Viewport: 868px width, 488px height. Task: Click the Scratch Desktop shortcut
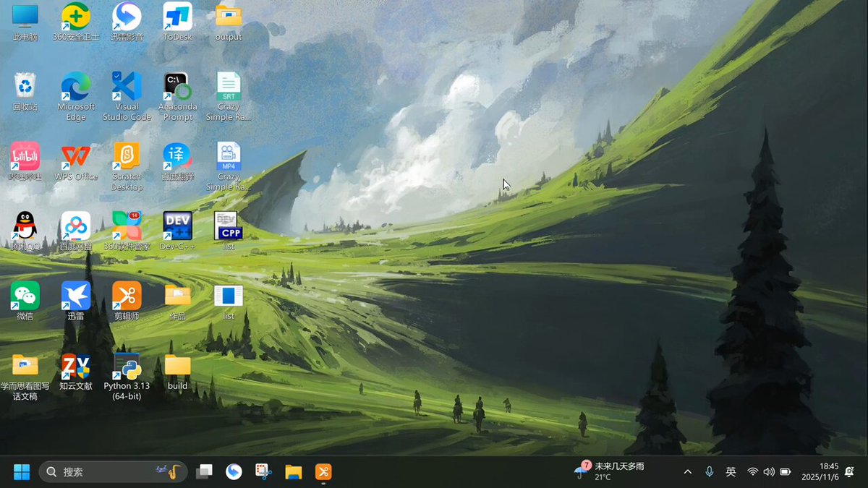[x=127, y=166]
